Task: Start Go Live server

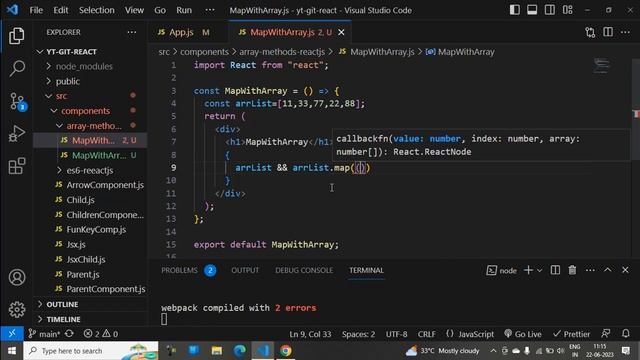Action: coord(523,334)
